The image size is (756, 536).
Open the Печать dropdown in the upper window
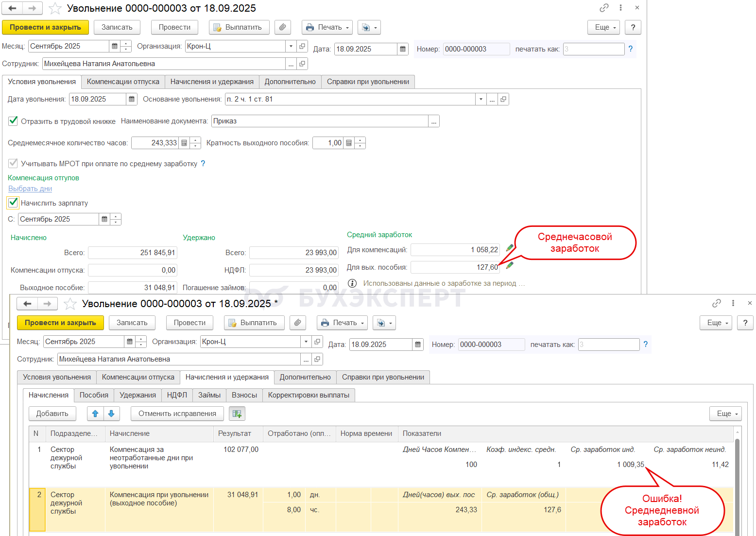point(328,27)
